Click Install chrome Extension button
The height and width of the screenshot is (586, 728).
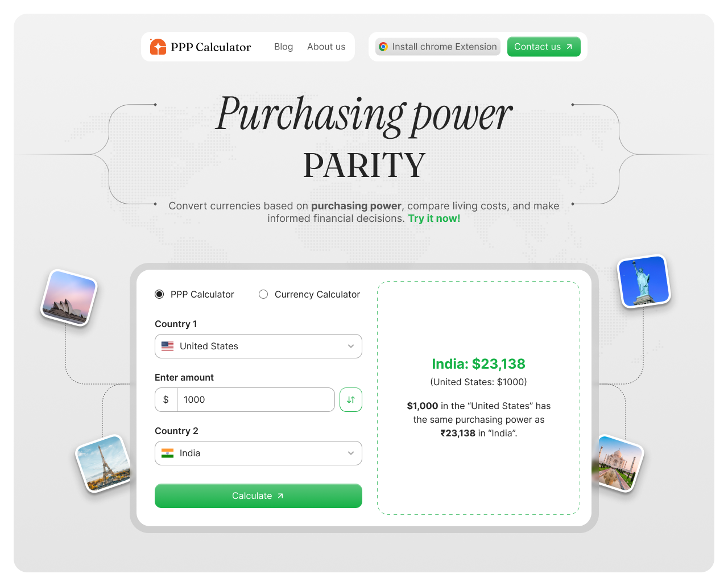[438, 47]
